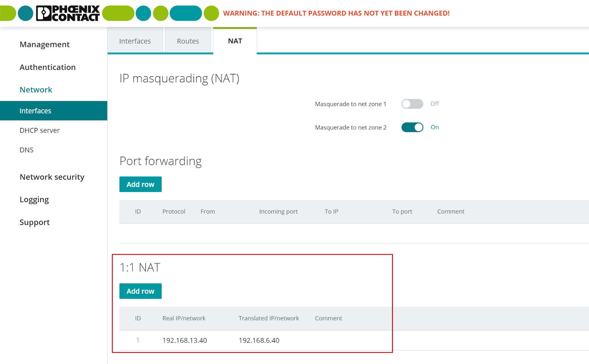
Task: Select Interfaces in the sidebar
Action: (x=53, y=111)
